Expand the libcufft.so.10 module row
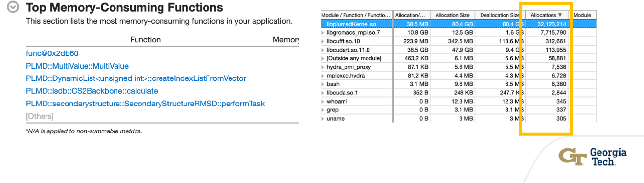This screenshot has width=644, height=183. click(323, 41)
